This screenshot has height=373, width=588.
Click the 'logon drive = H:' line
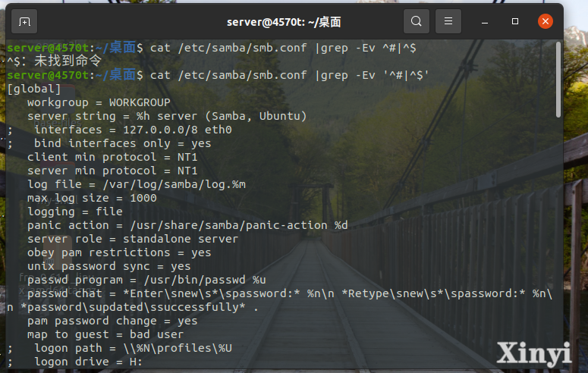[x=75, y=362]
